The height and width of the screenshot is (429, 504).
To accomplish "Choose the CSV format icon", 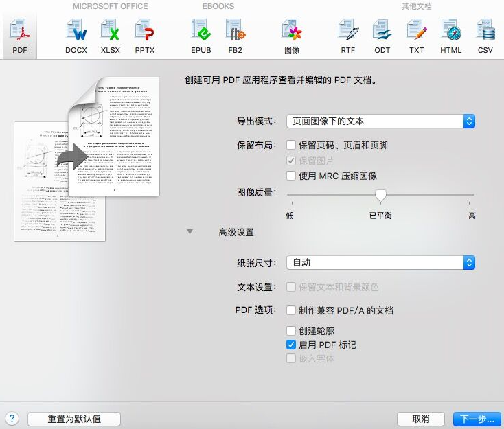I will click(485, 36).
